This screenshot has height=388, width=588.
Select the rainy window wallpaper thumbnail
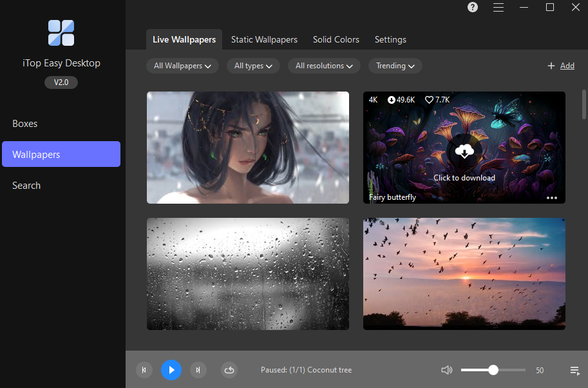tap(248, 274)
